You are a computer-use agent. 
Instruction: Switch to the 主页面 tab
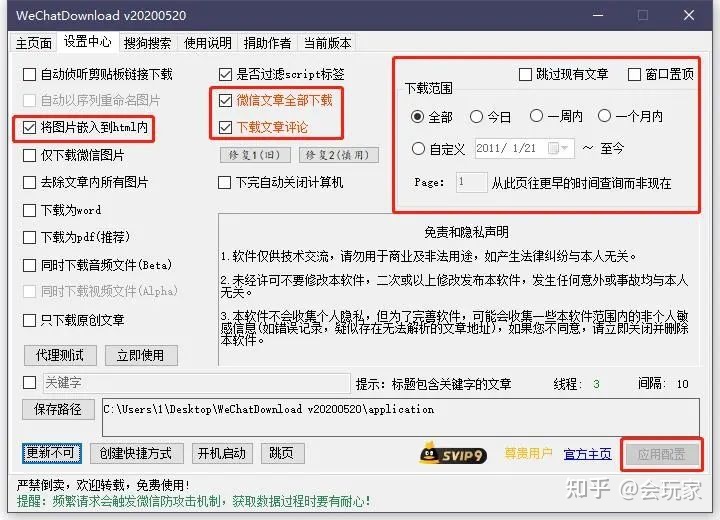pos(34,43)
